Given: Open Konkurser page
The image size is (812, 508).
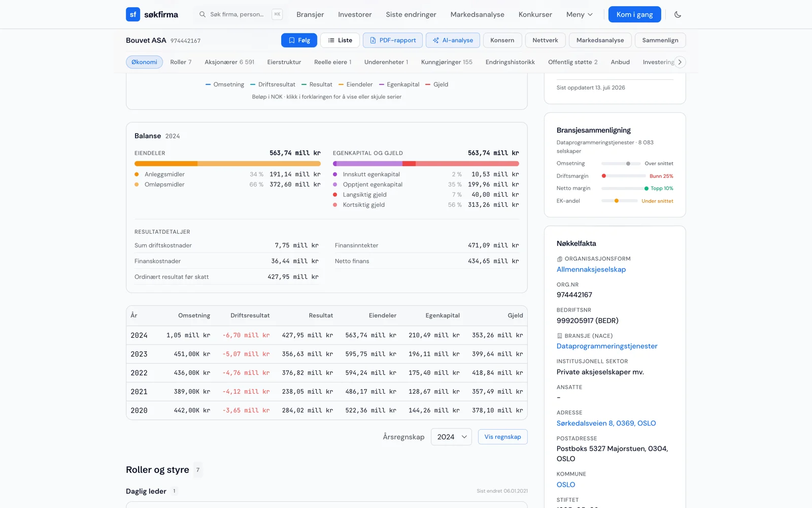Looking at the screenshot, I should (535, 14).
